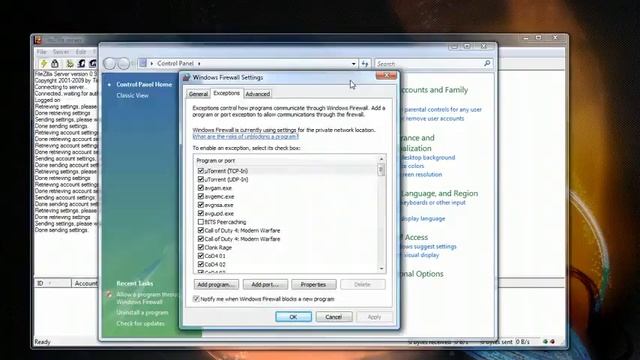The height and width of the screenshot is (360, 640).
Task: Toggle the avgemc.exe checkbox
Action: coord(200,196)
